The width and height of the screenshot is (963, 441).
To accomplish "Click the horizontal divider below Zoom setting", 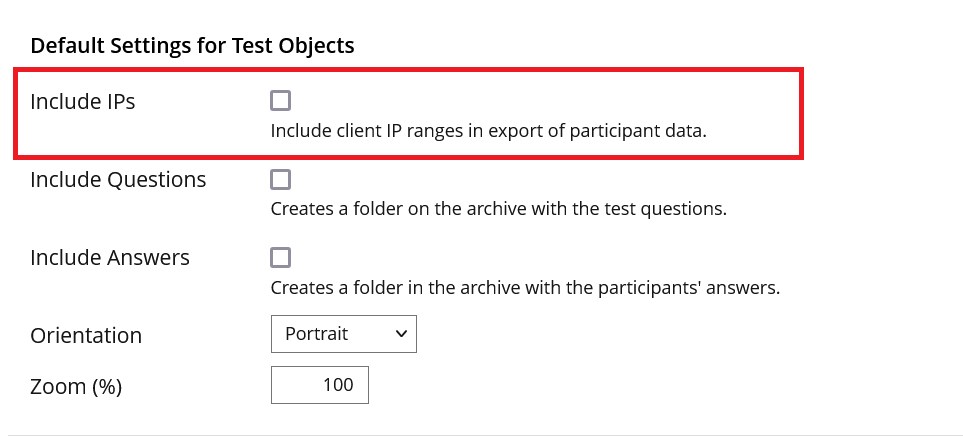I will [x=481, y=435].
